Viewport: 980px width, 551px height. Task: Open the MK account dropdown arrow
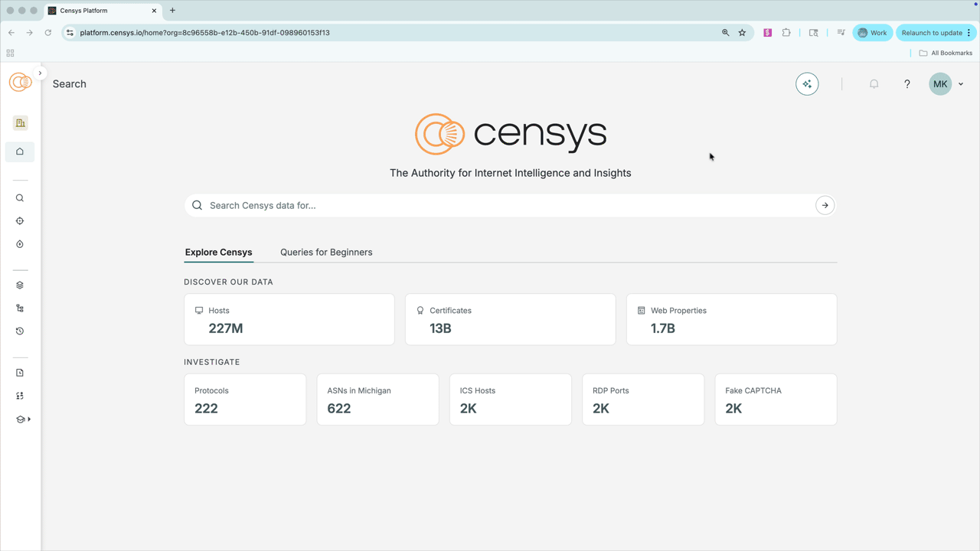(961, 84)
